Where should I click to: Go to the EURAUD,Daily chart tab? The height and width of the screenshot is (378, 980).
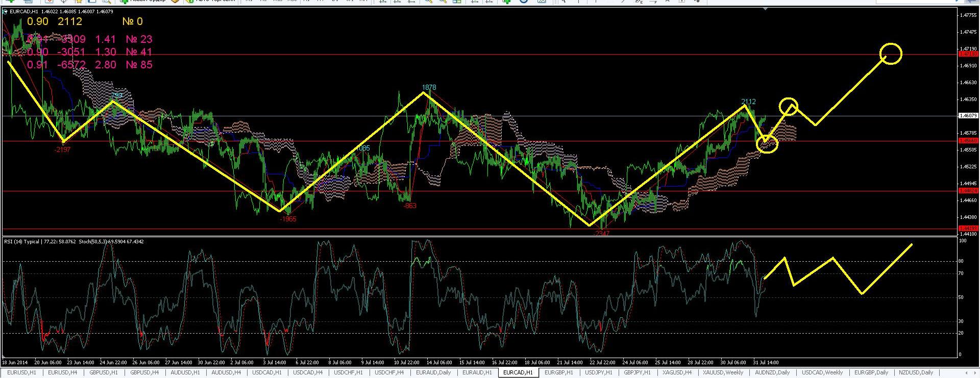(433, 373)
